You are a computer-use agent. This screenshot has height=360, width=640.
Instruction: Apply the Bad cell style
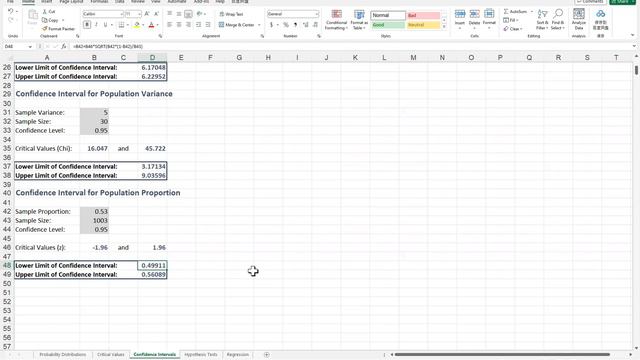tap(424, 16)
